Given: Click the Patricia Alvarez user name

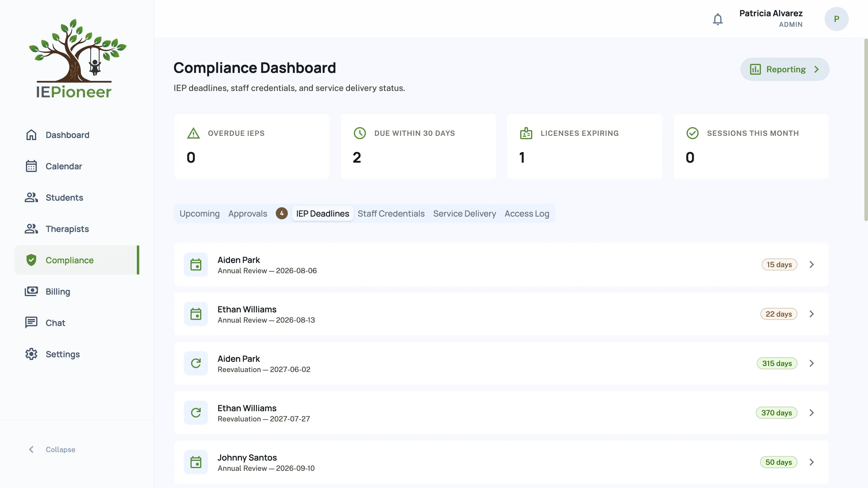Looking at the screenshot, I should (x=771, y=13).
